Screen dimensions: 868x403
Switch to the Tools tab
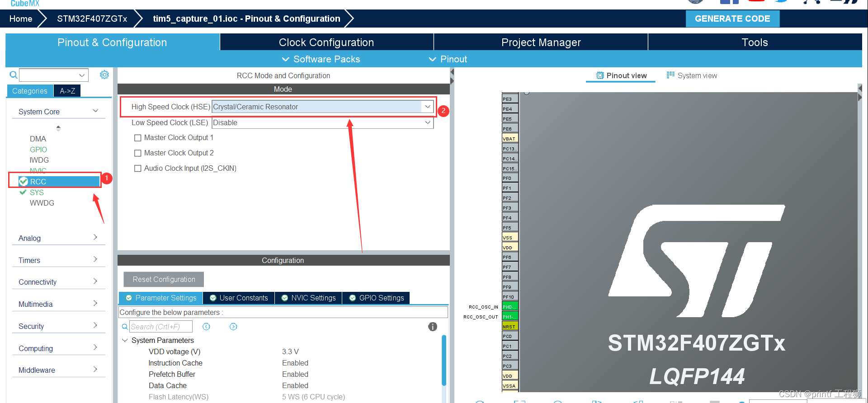[755, 42]
